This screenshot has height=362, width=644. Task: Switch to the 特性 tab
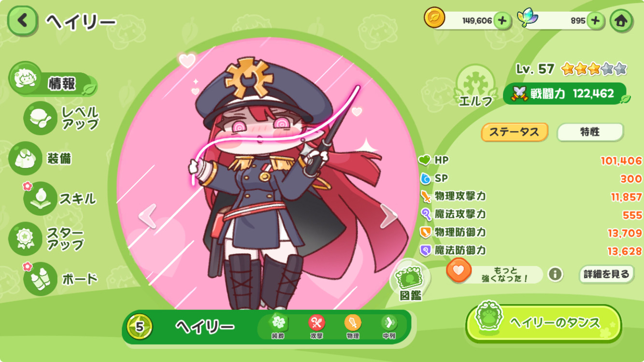(x=590, y=132)
